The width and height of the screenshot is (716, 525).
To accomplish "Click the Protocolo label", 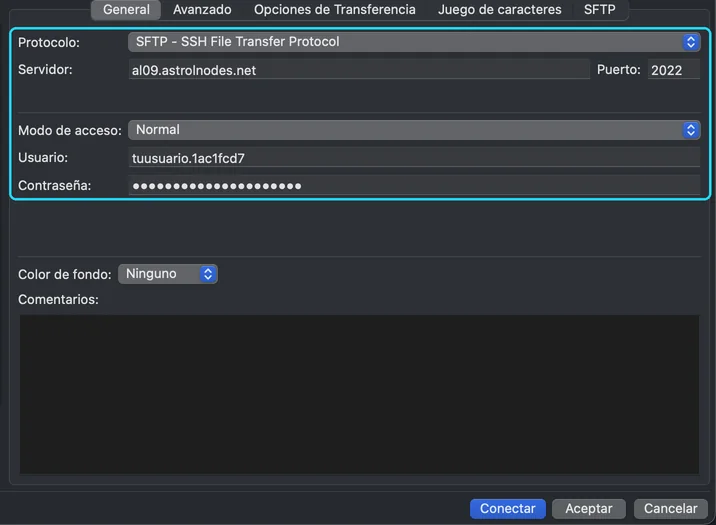I will pyautogui.click(x=49, y=42).
